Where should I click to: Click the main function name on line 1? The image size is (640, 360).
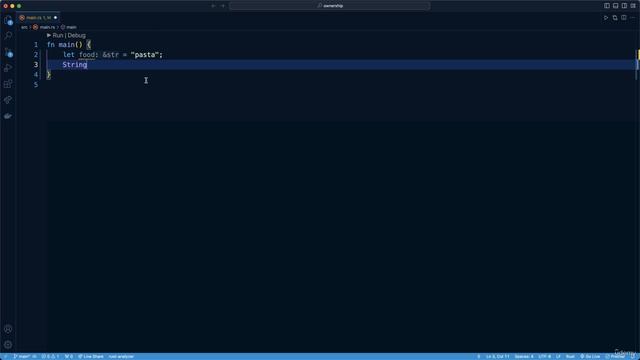point(67,44)
